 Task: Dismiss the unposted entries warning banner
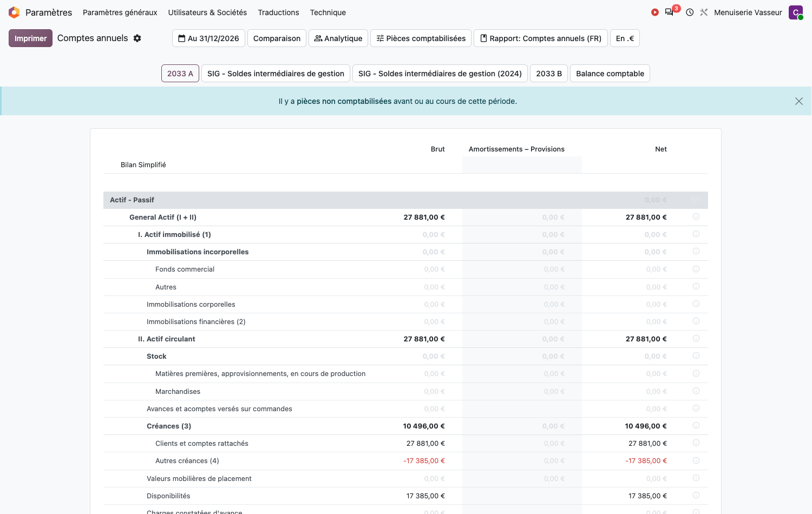point(799,101)
